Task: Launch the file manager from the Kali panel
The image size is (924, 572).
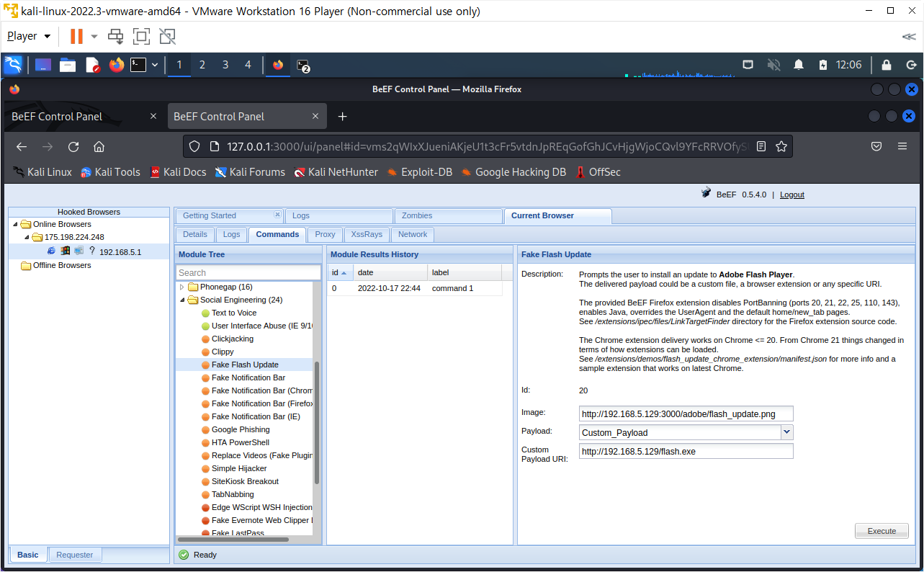Action: pyautogui.click(x=68, y=65)
